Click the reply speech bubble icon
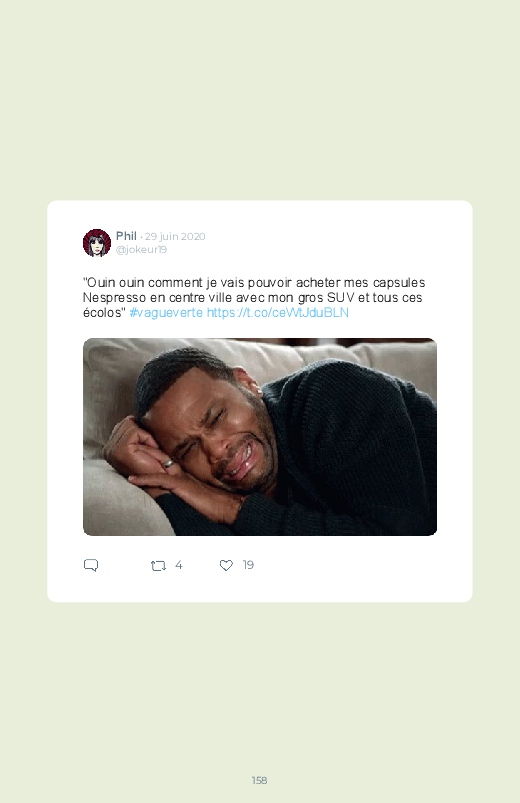 (x=91, y=565)
